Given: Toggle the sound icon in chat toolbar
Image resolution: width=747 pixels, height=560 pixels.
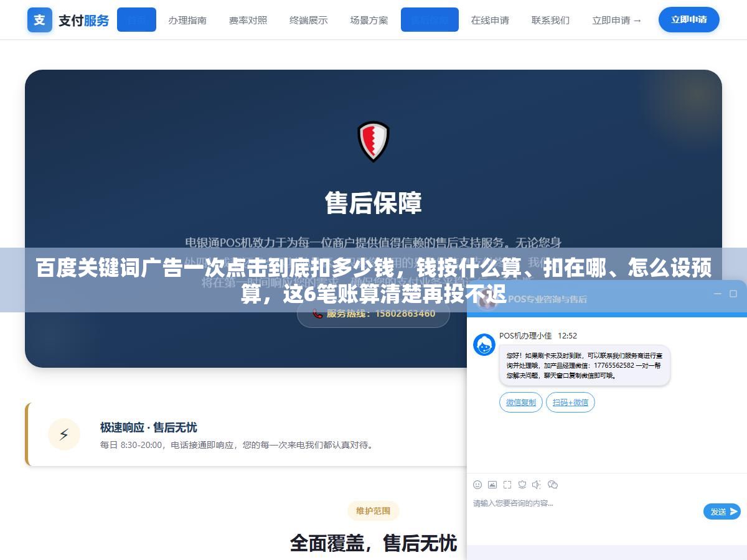Looking at the screenshot, I should [537, 485].
